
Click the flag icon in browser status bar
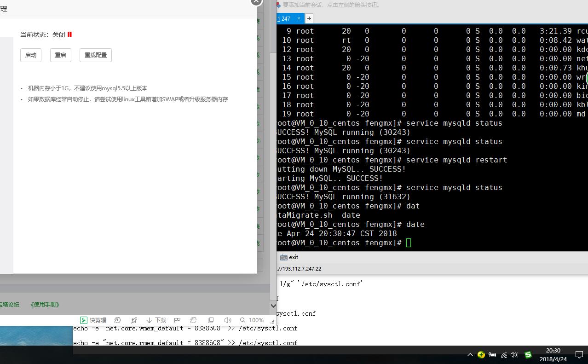177,320
